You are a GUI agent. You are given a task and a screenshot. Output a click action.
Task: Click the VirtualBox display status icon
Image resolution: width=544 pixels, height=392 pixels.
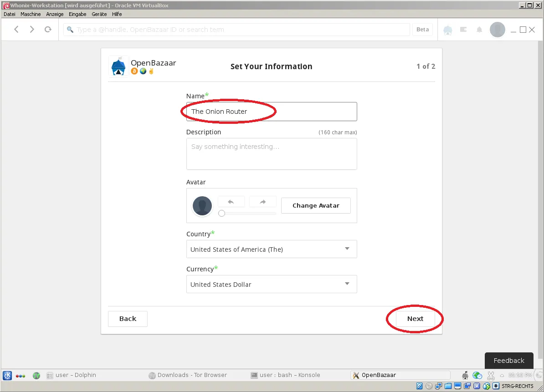pyautogui.click(x=457, y=386)
